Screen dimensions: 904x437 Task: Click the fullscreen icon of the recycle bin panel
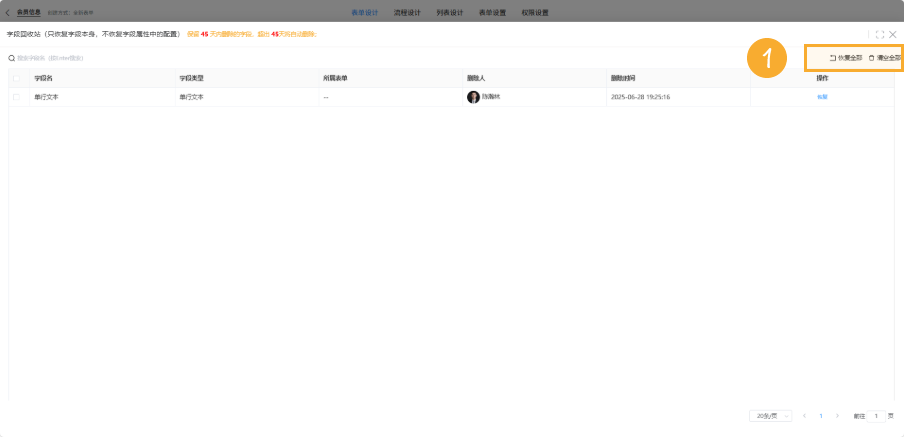[x=880, y=35]
